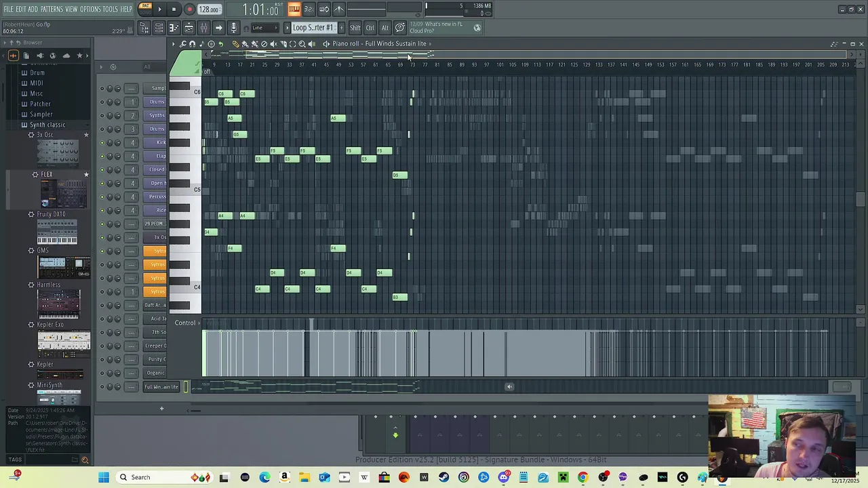Favorite the FLEX star icon

tap(86, 175)
